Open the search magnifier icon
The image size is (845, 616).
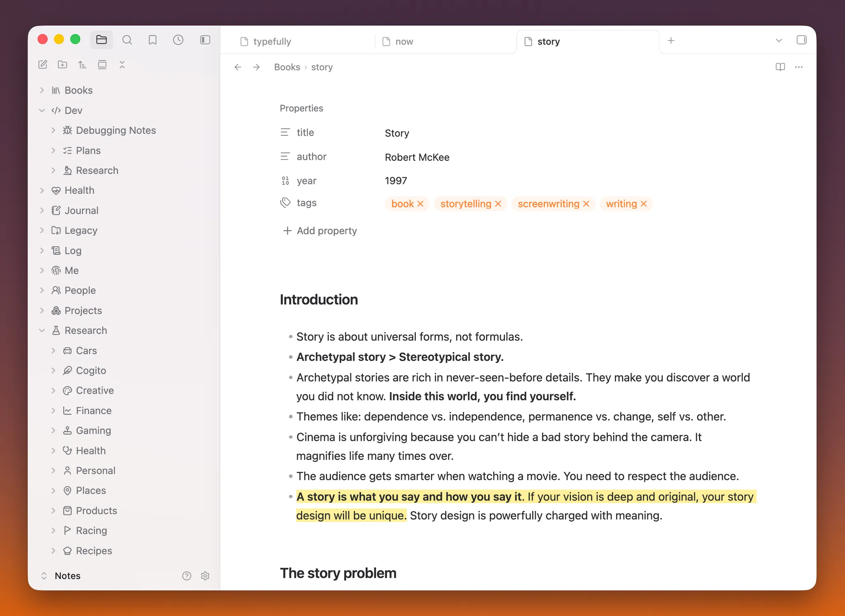[x=127, y=40]
